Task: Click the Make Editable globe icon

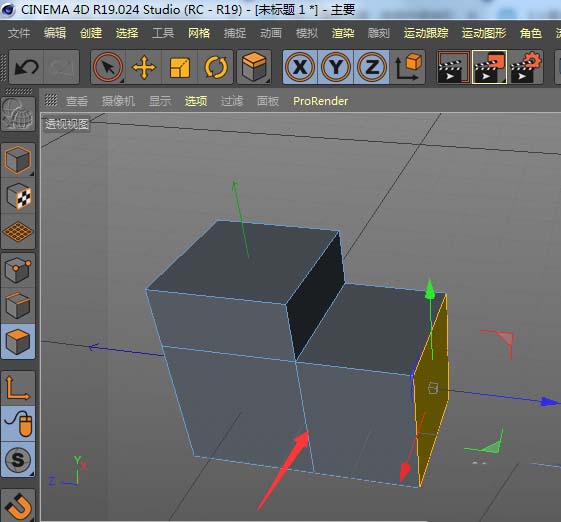Action: (18, 114)
